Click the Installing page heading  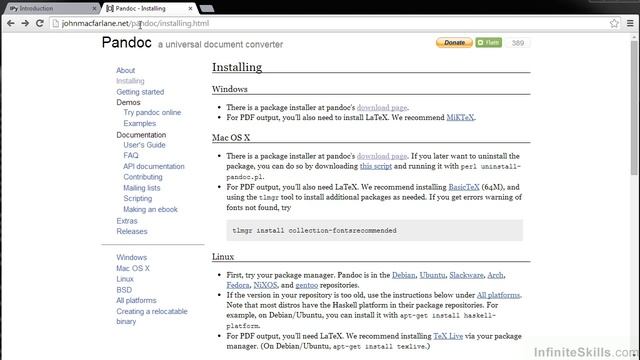tap(237, 67)
